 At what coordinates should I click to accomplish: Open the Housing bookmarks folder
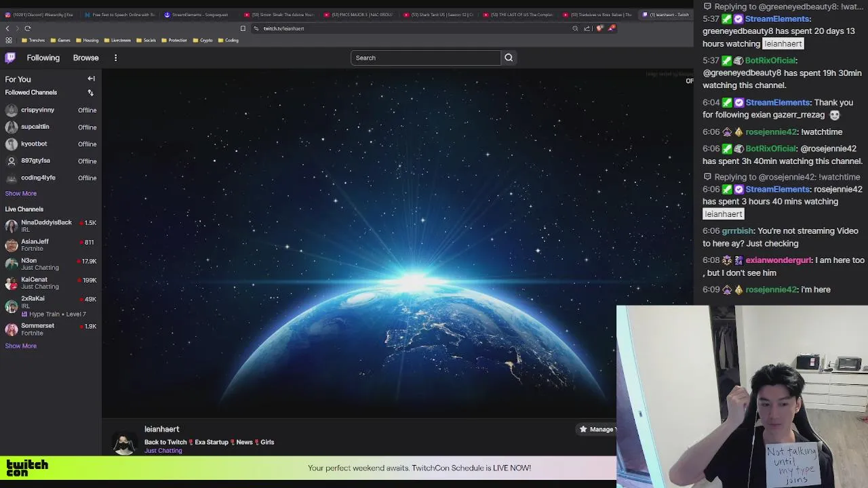click(87, 40)
